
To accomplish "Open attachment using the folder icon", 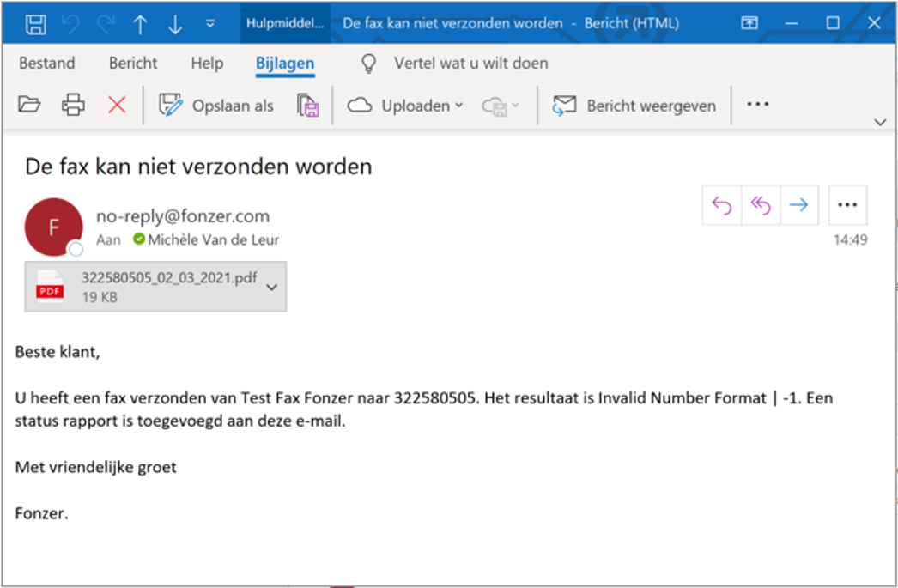I will click(x=29, y=105).
